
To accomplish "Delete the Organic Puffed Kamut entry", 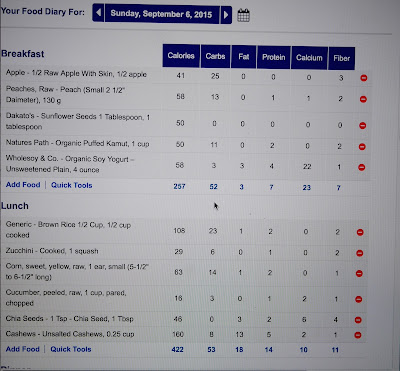I will 362,147.
